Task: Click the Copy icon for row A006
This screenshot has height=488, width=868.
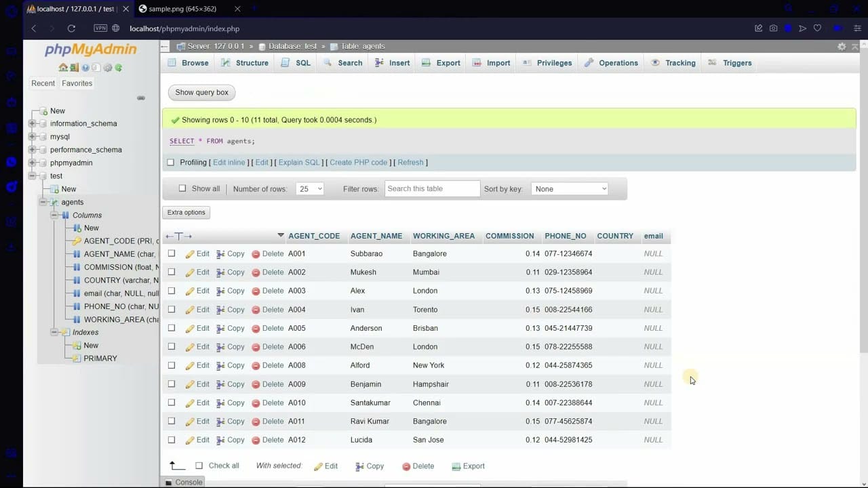Action: point(230,347)
